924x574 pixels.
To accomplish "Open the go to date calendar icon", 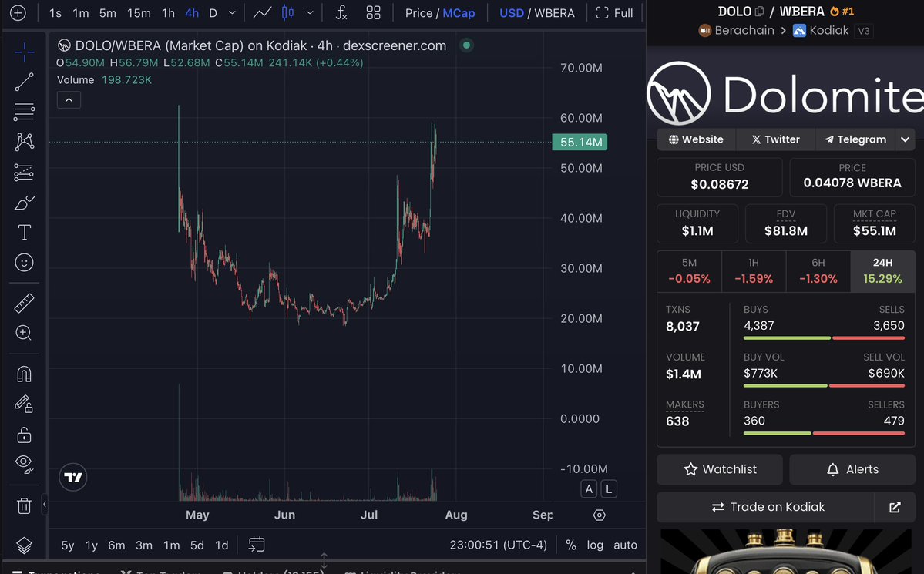I will 257,545.
